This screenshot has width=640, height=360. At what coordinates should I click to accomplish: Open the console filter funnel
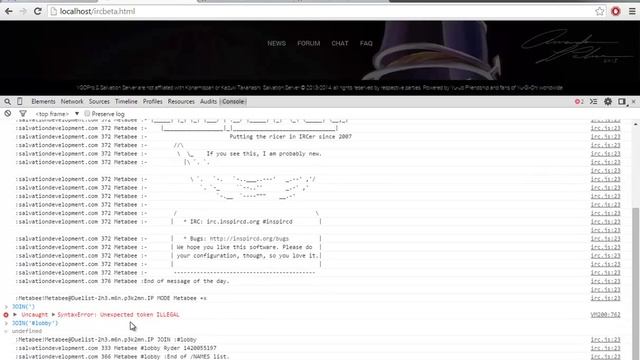(x=23, y=113)
